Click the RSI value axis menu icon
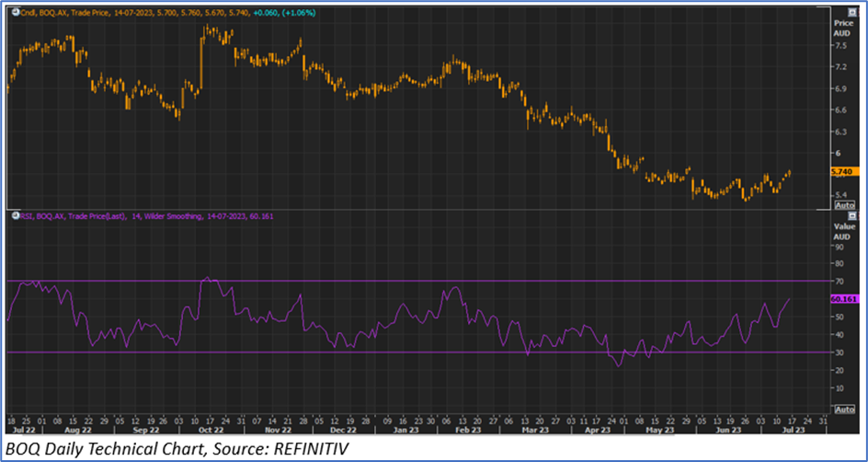Viewport: 868px width, 462px height. pos(852,215)
